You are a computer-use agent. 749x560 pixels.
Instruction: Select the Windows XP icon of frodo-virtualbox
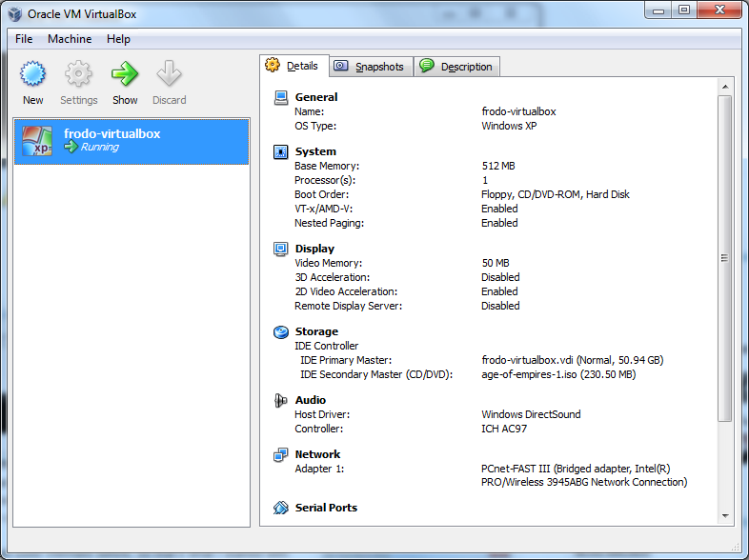click(37, 141)
